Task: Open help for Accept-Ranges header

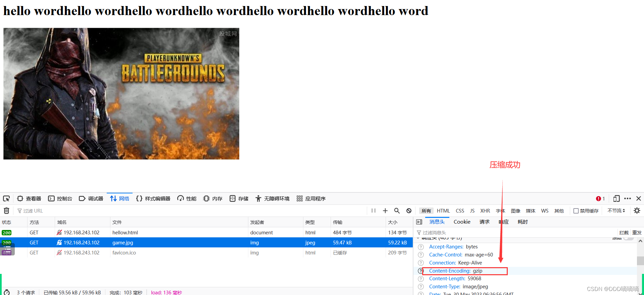Action: point(421,247)
